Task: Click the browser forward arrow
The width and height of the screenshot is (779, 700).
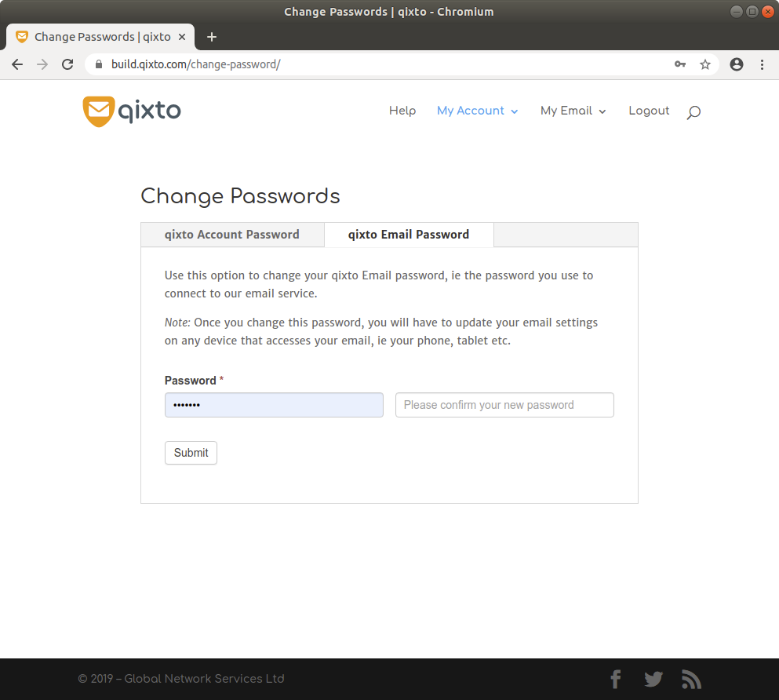Action: click(42, 64)
